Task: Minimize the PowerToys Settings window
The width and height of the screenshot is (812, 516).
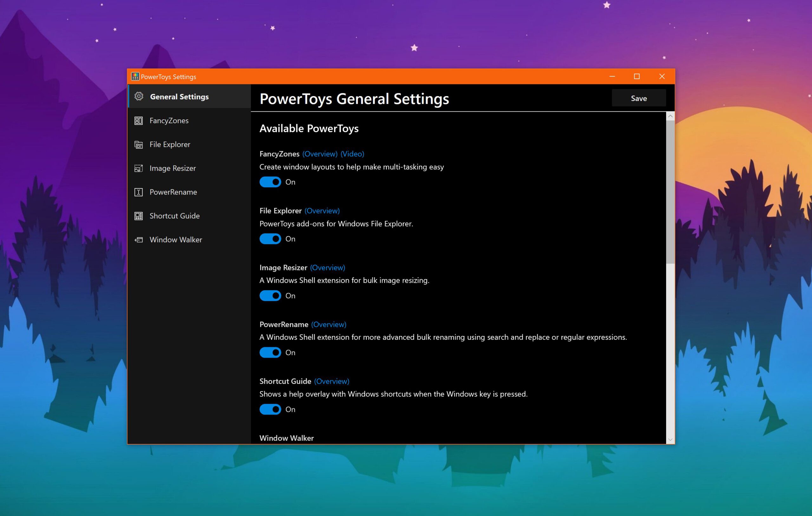Action: point(612,76)
